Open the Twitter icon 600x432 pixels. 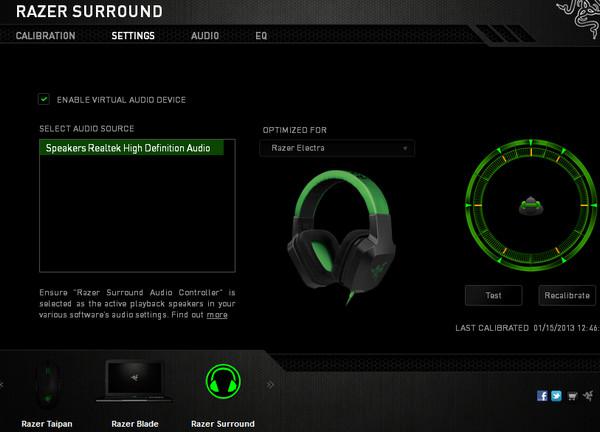556,396
